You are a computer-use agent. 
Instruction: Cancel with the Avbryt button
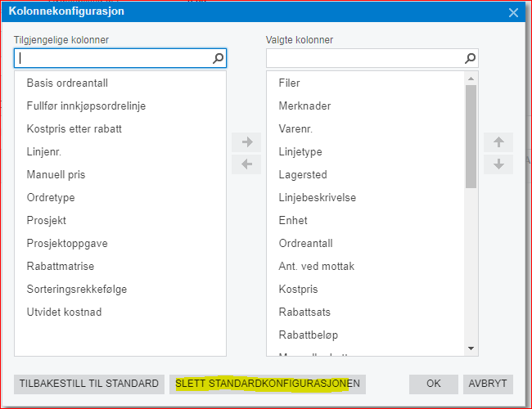point(488,384)
